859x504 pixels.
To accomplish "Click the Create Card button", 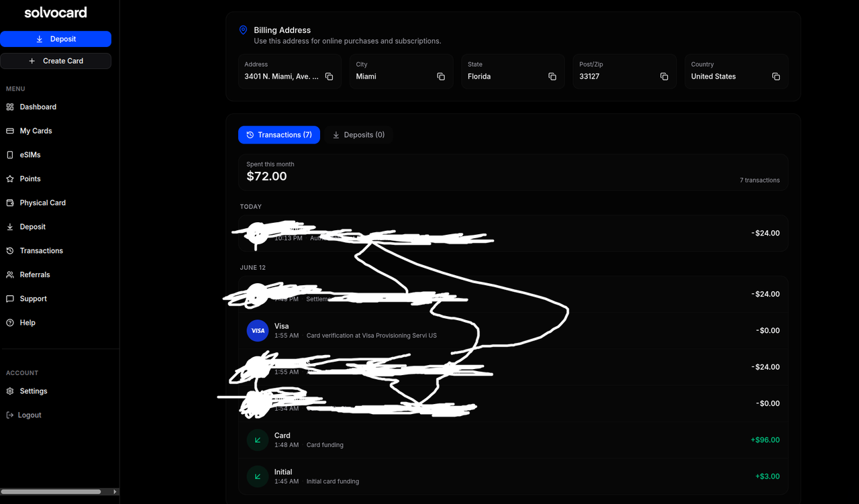I will tap(56, 61).
